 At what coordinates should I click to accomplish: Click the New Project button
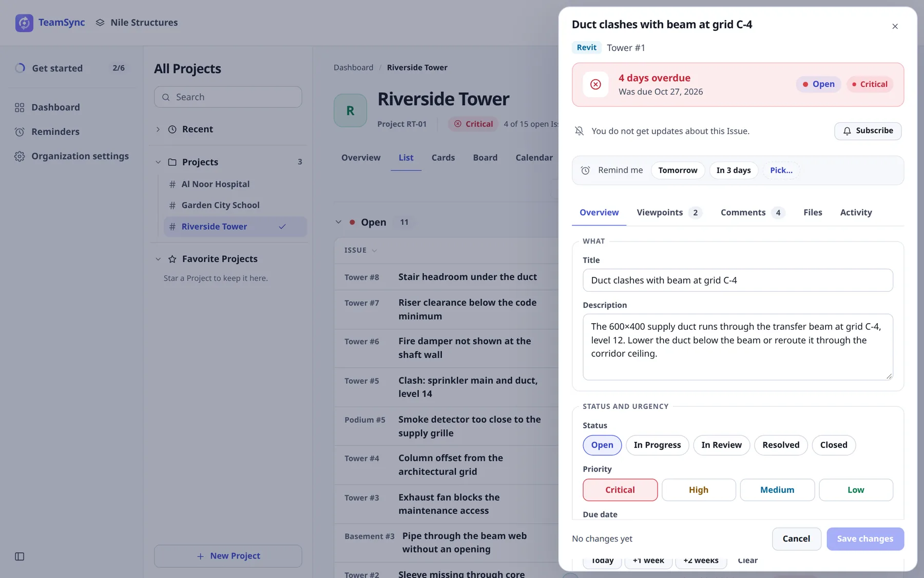tap(228, 556)
